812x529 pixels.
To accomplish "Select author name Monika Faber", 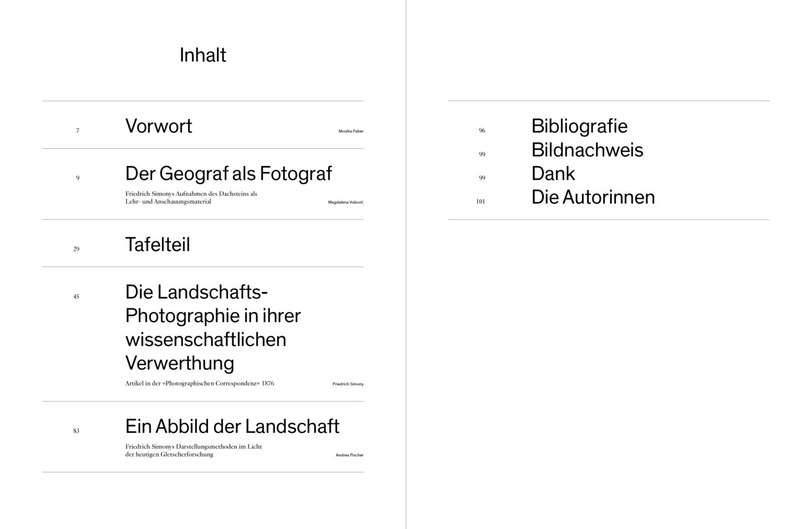I will pos(351,131).
